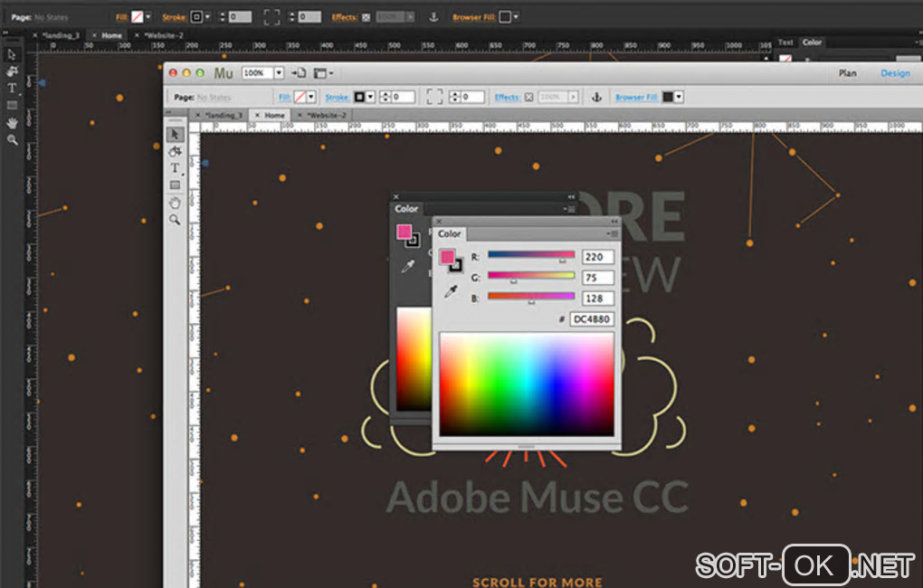Click the hex field showing DC4880
923x588 pixels.
[x=592, y=319]
